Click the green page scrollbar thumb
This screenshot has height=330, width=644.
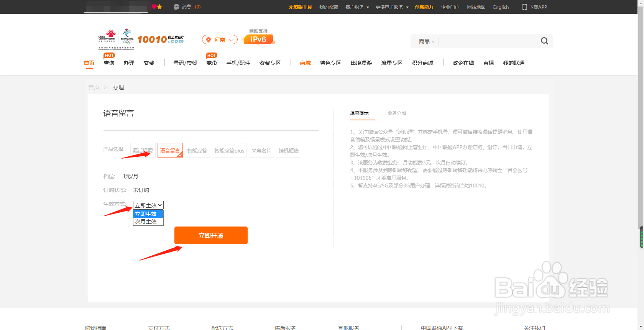(x=641, y=237)
